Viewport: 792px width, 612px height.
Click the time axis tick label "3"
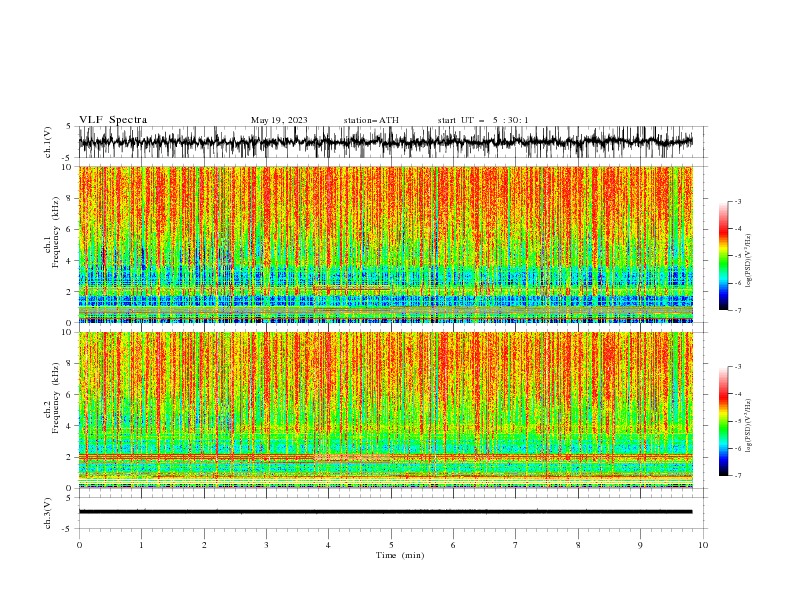point(266,545)
